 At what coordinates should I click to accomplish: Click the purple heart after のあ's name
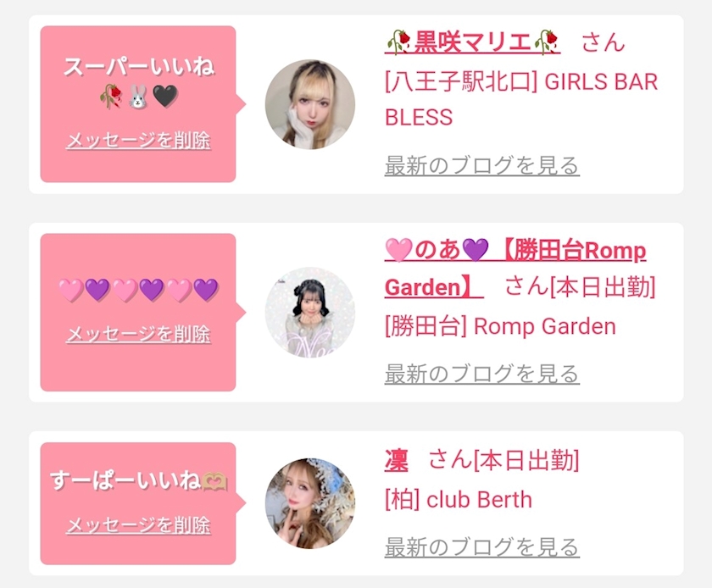point(476,251)
